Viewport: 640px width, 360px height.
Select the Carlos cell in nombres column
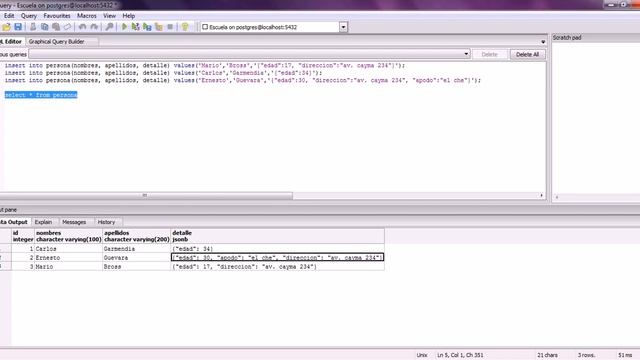click(x=68, y=249)
